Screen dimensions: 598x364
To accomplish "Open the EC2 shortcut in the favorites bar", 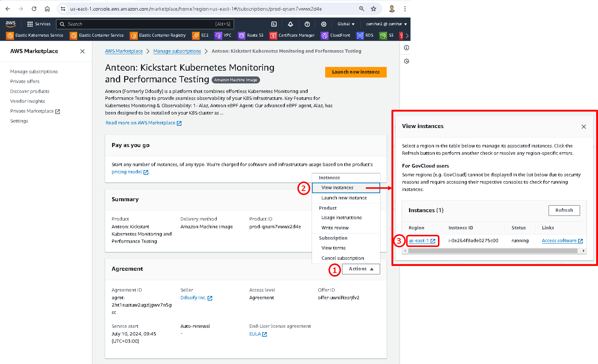I will pyautogui.click(x=201, y=35).
